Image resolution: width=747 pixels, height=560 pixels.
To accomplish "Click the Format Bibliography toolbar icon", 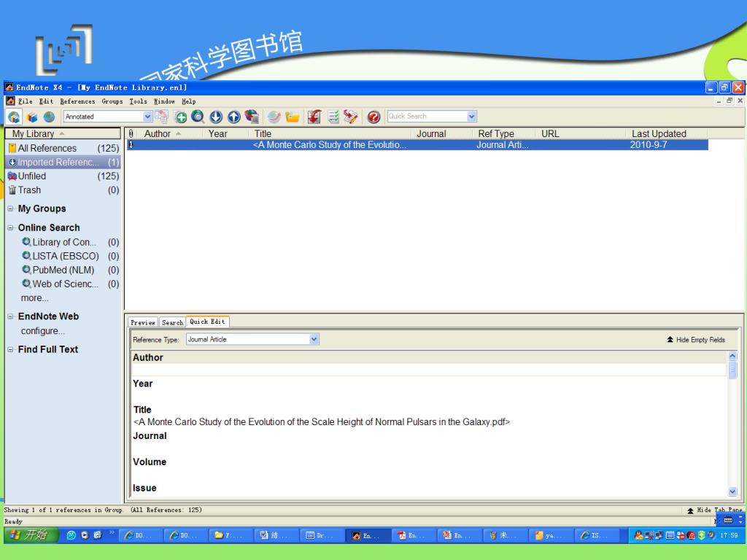I will click(333, 117).
